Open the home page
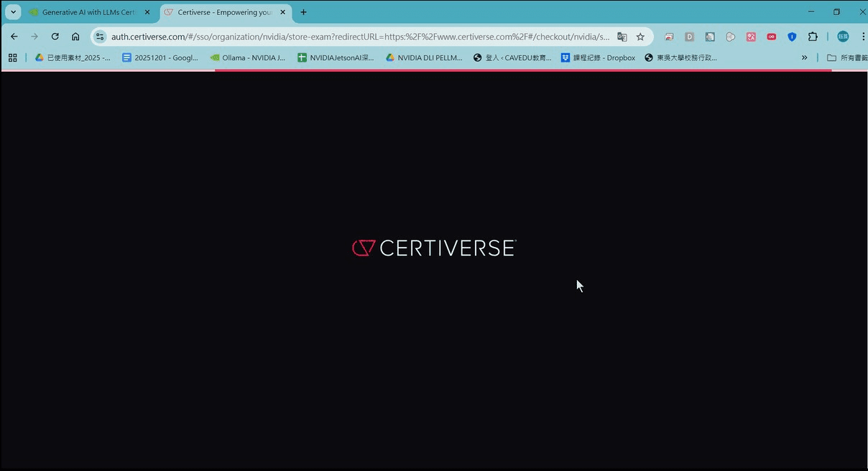The width and height of the screenshot is (868, 471). [75, 37]
